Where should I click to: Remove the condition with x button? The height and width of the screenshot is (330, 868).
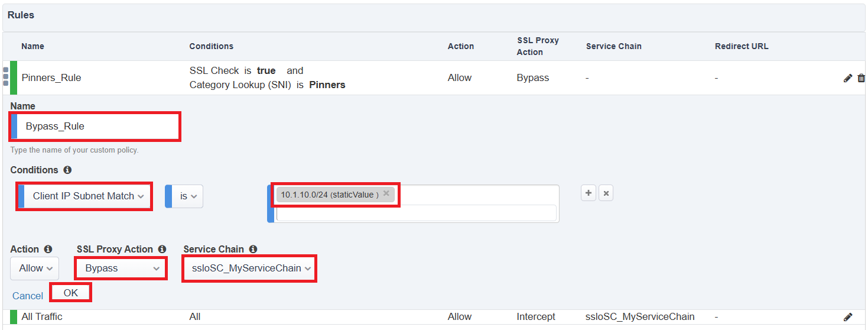[606, 193]
